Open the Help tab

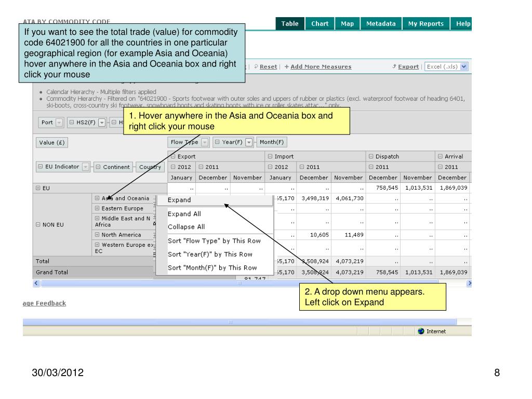tap(462, 24)
